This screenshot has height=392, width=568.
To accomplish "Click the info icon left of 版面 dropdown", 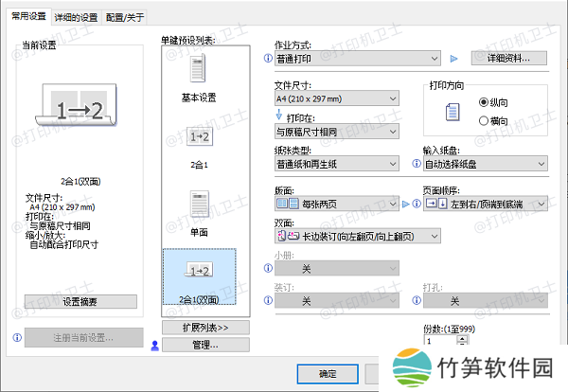I will tap(268, 203).
